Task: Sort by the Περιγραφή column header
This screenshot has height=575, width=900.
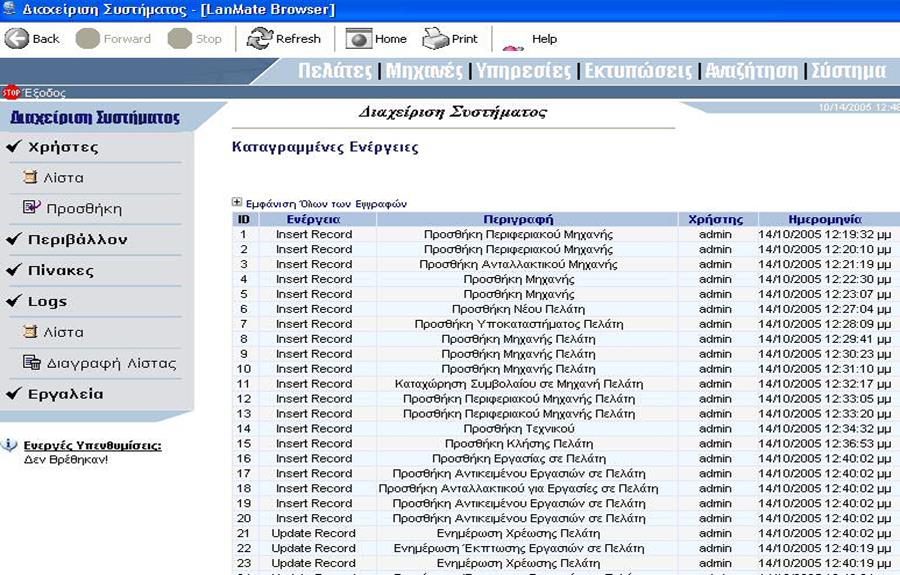Action: 518,219
